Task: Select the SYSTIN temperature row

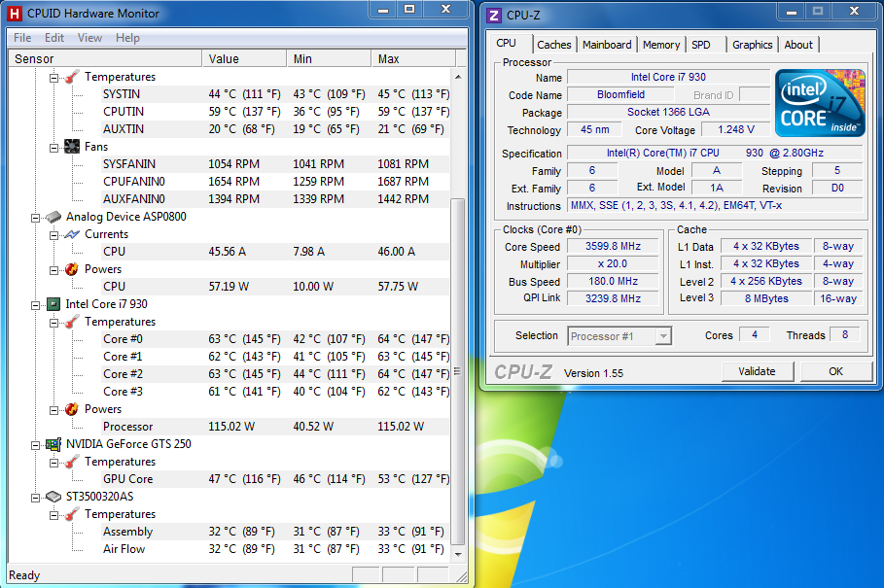Action: [275, 94]
